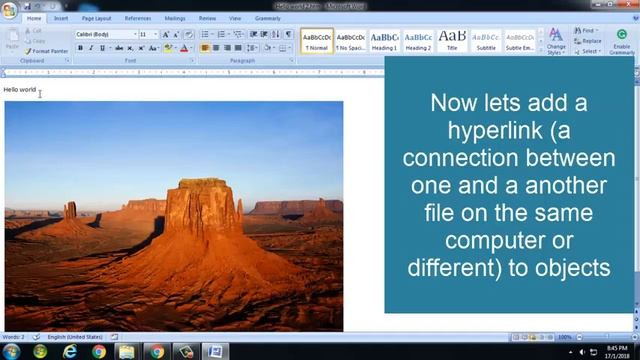Apply Normal style
The image size is (640, 360).
point(317,41)
